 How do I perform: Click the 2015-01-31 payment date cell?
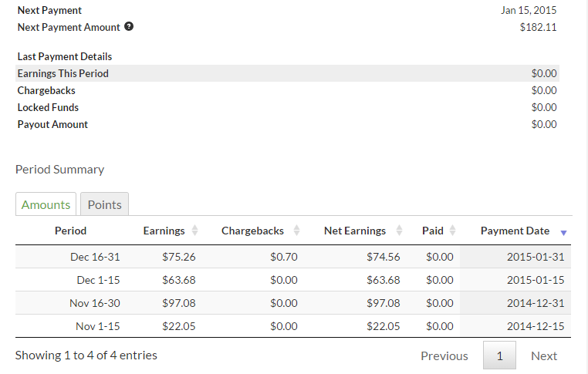click(536, 257)
